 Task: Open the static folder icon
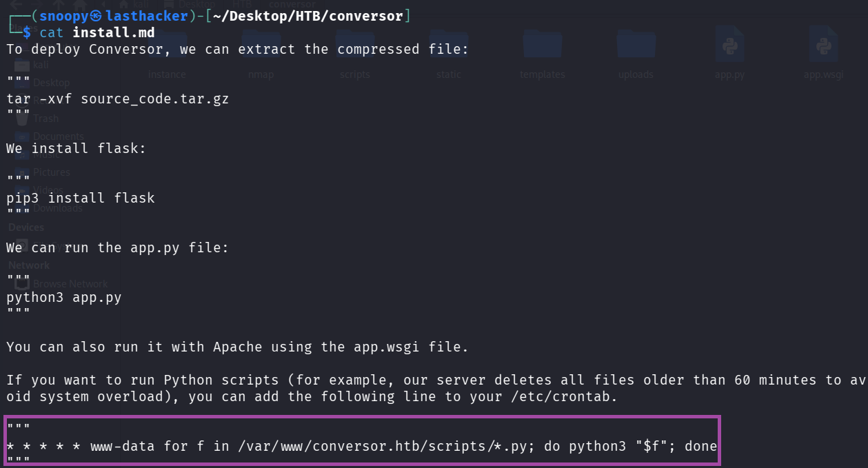[x=448, y=48]
